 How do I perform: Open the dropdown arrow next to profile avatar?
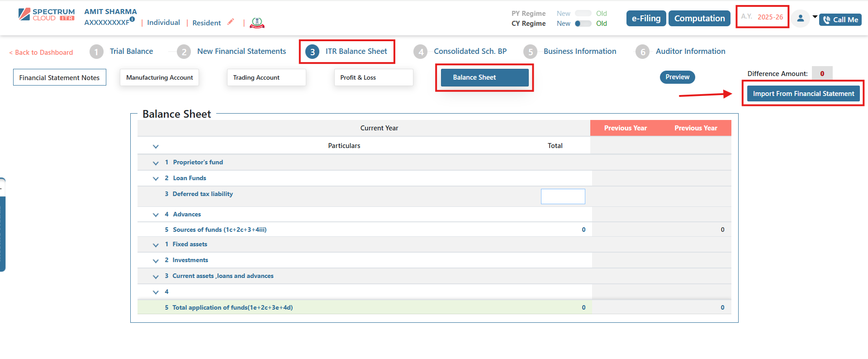[815, 17]
